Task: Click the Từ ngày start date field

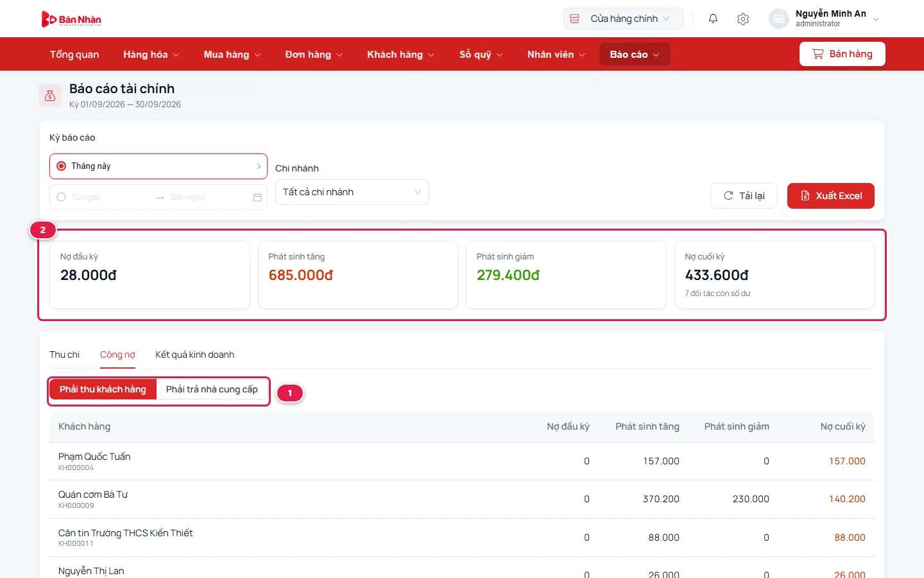Action: click(x=110, y=197)
